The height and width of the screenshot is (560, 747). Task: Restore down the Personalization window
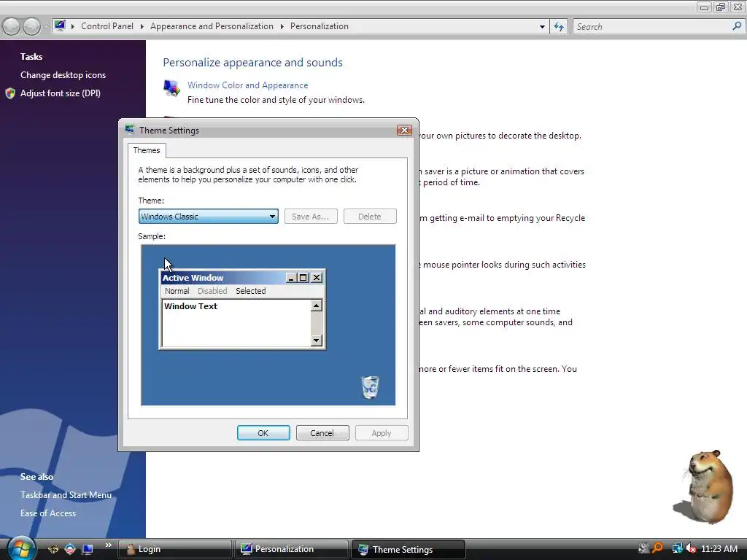tap(721, 7)
